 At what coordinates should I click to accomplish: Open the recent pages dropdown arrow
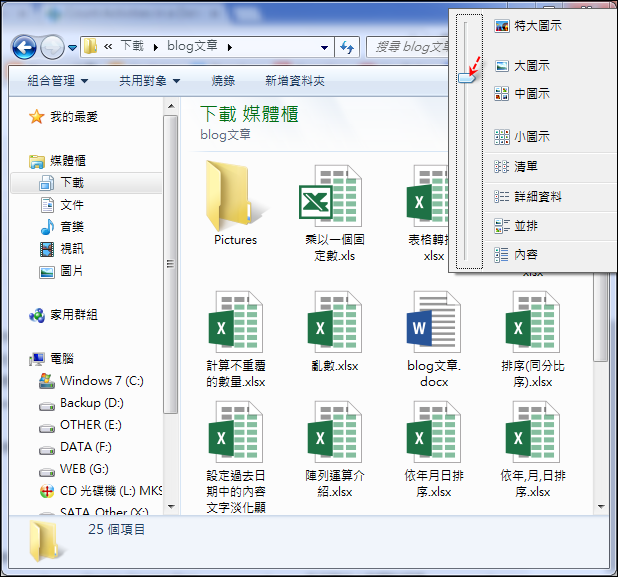[x=73, y=48]
